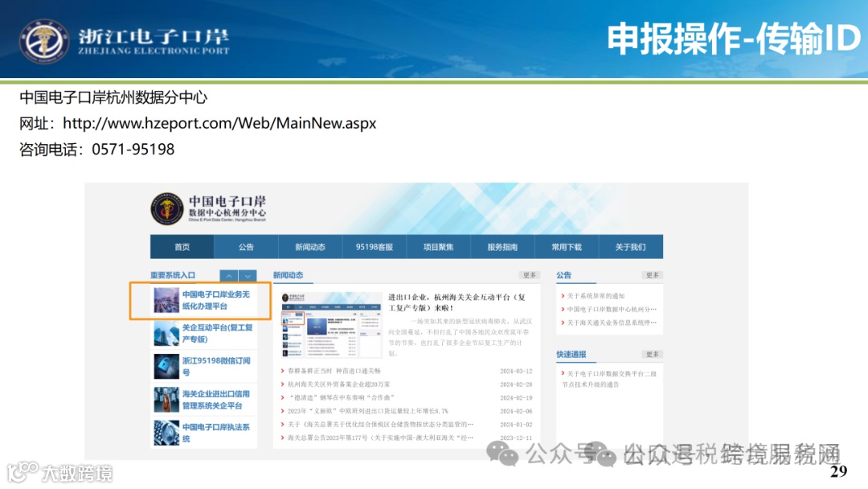Open the 关企互动平台(复工复产专版) link
The width and height of the screenshot is (868, 489).
[x=218, y=334]
